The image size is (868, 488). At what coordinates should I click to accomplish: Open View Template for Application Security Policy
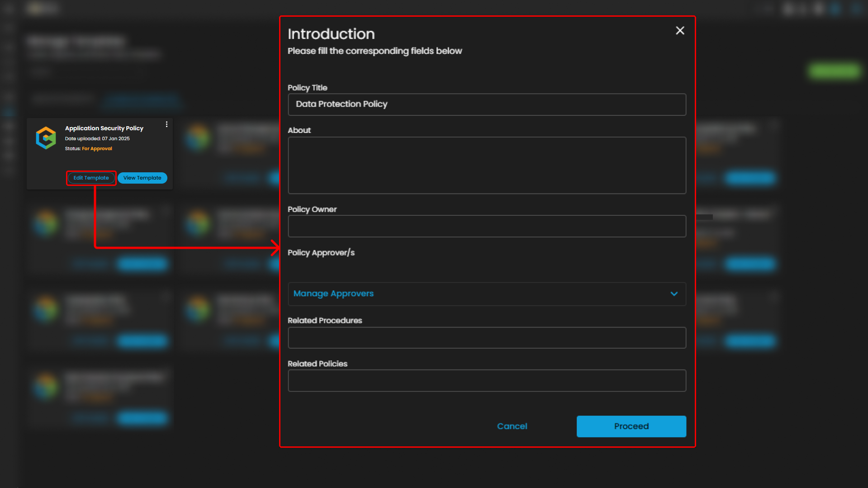point(142,178)
